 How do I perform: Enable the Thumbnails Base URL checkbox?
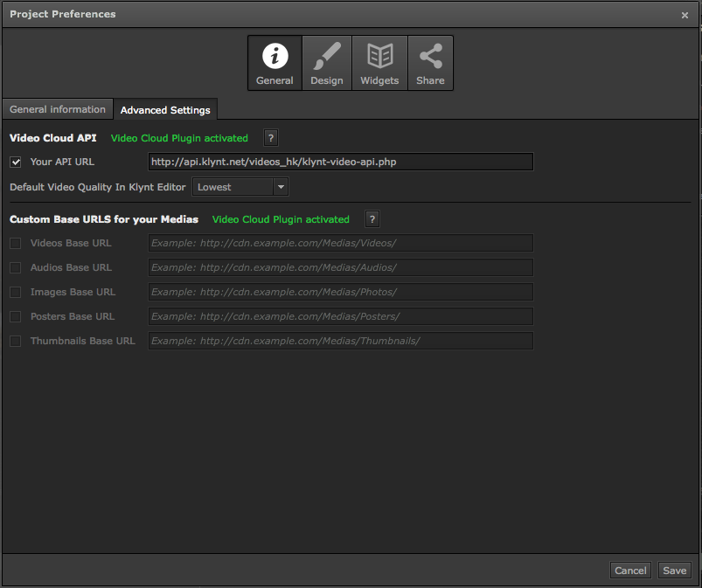tap(16, 341)
